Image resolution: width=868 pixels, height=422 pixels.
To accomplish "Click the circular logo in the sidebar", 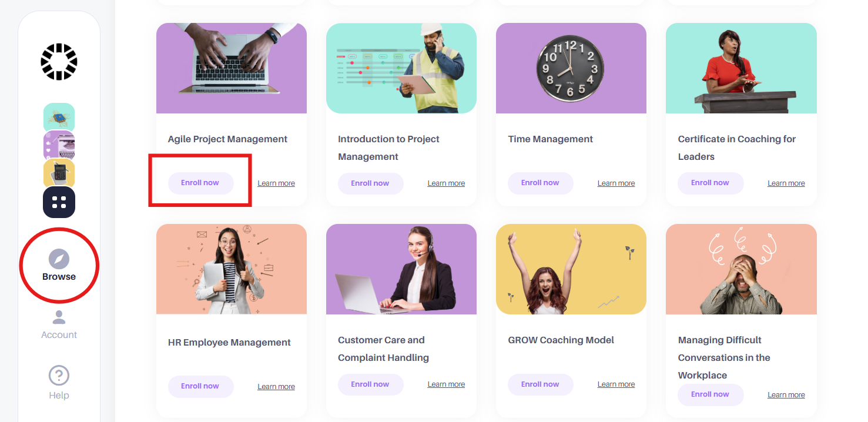I will 59,62.
